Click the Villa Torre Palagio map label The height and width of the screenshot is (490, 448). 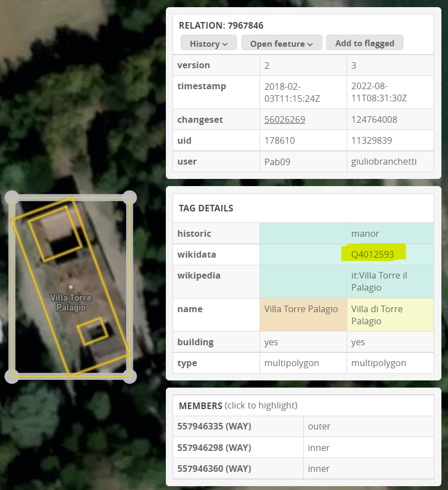tap(69, 302)
